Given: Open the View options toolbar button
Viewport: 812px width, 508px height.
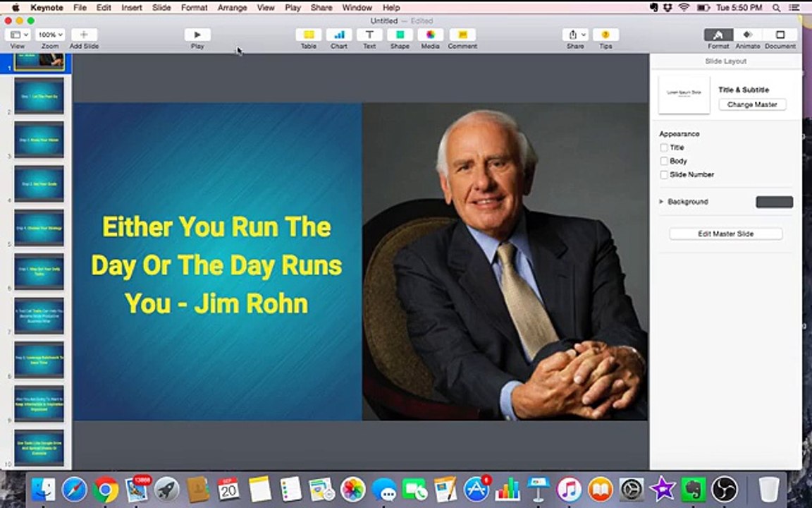Looking at the screenshot, I should 18,35.
